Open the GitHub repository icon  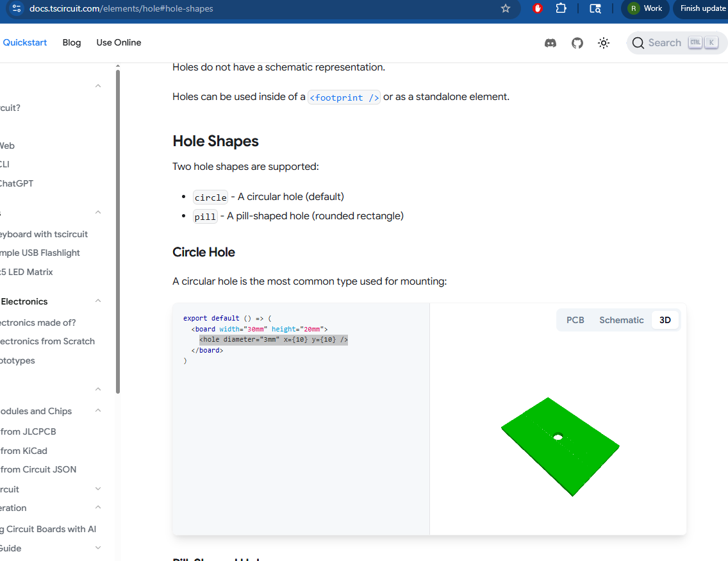tap(577, 43)
